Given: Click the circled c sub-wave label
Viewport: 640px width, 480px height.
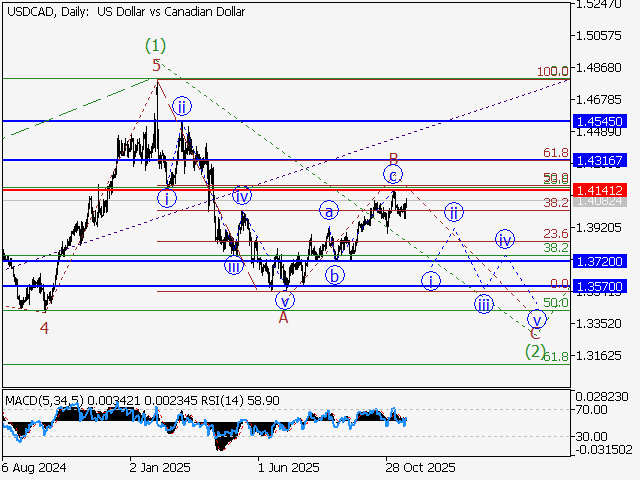Looking at the screenshot, I should tap(393, 175).
